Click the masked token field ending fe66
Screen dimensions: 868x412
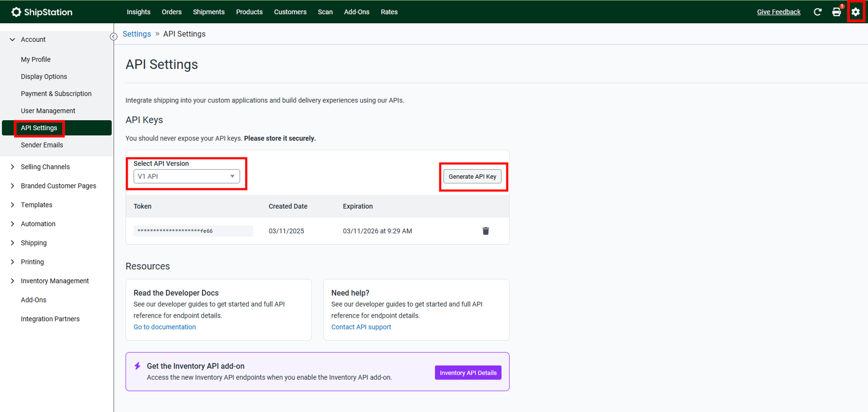click(x=193, y=231)
